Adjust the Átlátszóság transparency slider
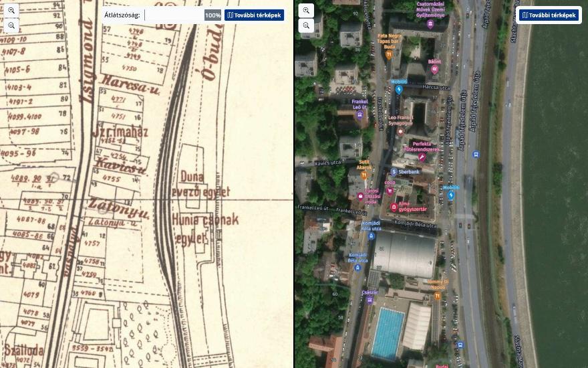This screenshot has height=368, width=588. [174, 15]
